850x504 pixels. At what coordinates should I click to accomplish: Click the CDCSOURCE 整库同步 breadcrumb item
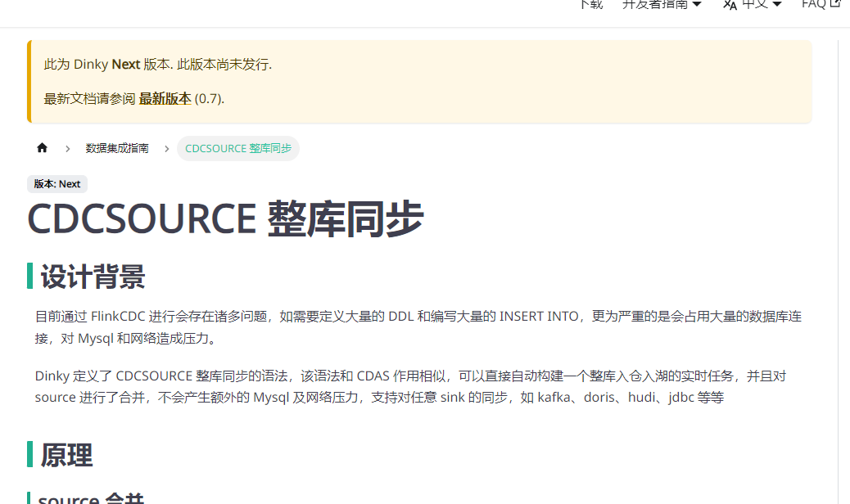(238, 148)
